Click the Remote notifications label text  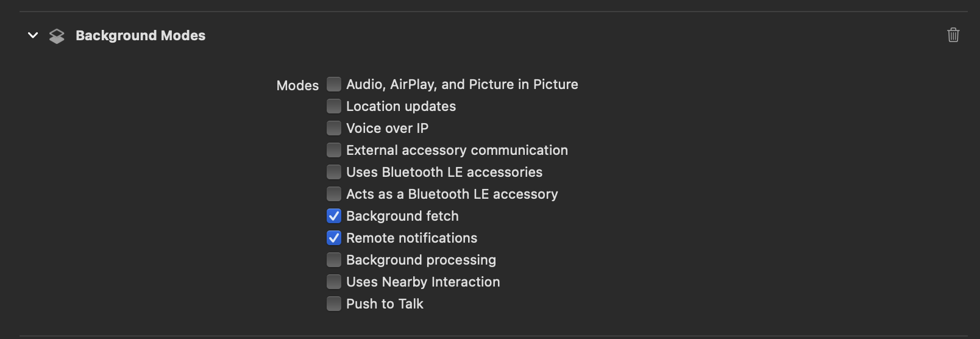tap(411, 238)
